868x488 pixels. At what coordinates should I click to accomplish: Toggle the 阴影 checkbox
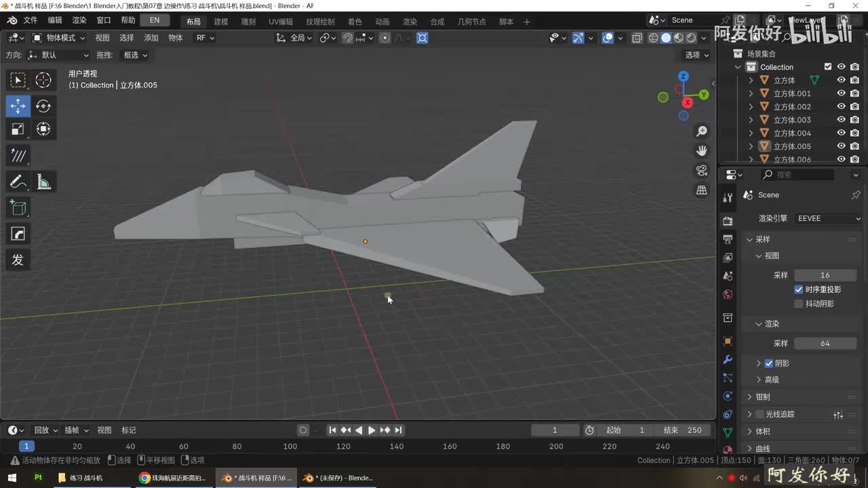[769, 363]
